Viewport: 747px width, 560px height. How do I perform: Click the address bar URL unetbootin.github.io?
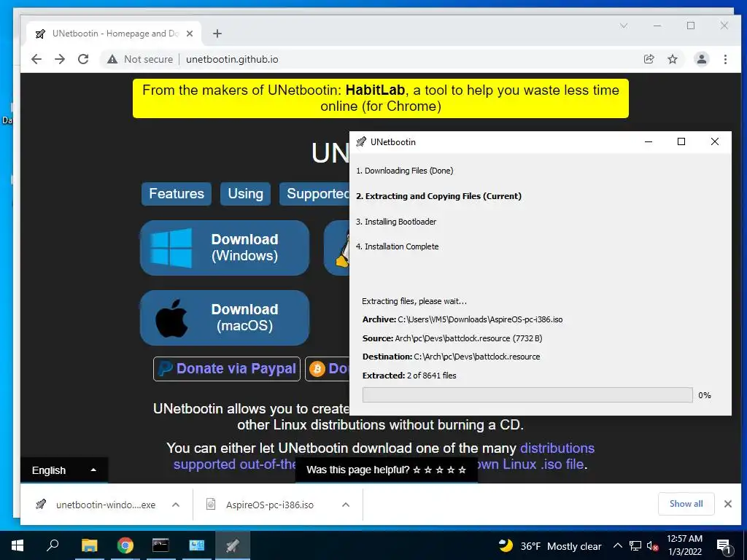[232, 59]
